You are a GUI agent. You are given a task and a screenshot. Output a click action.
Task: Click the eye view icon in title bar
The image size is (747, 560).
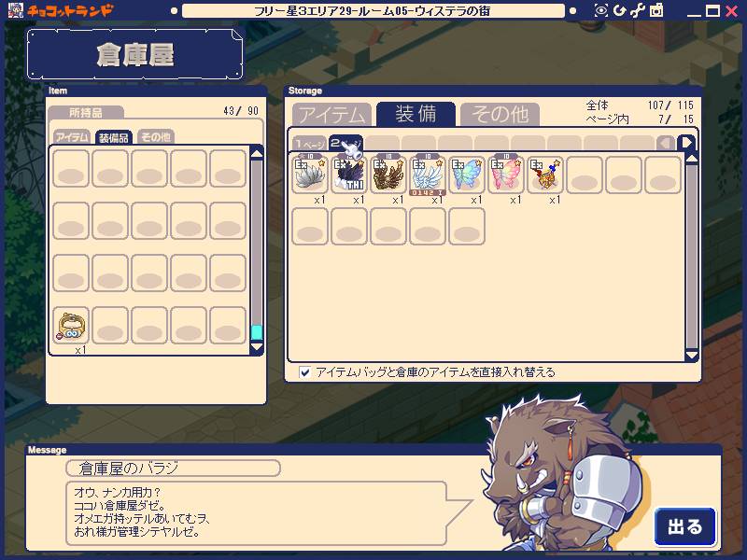[x=600, y=10]
